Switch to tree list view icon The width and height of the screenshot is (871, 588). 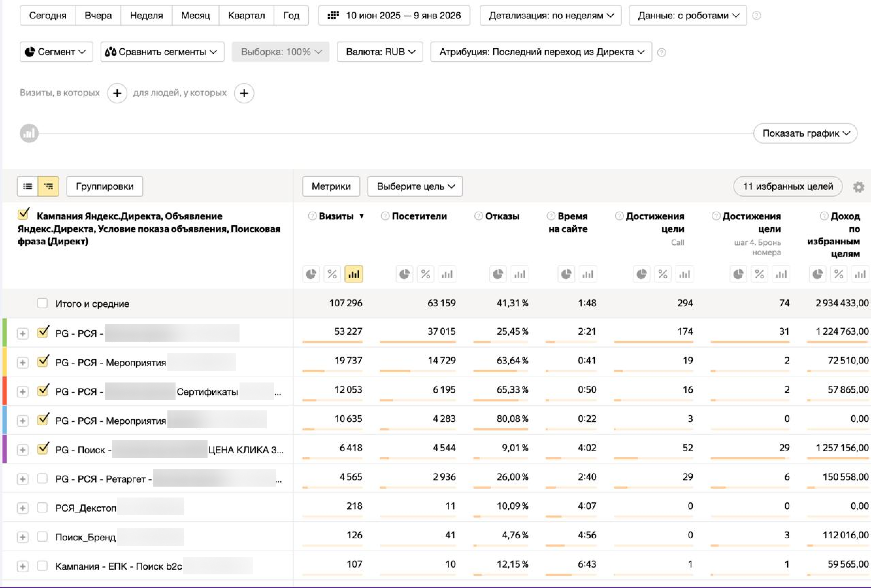(48, 186)
